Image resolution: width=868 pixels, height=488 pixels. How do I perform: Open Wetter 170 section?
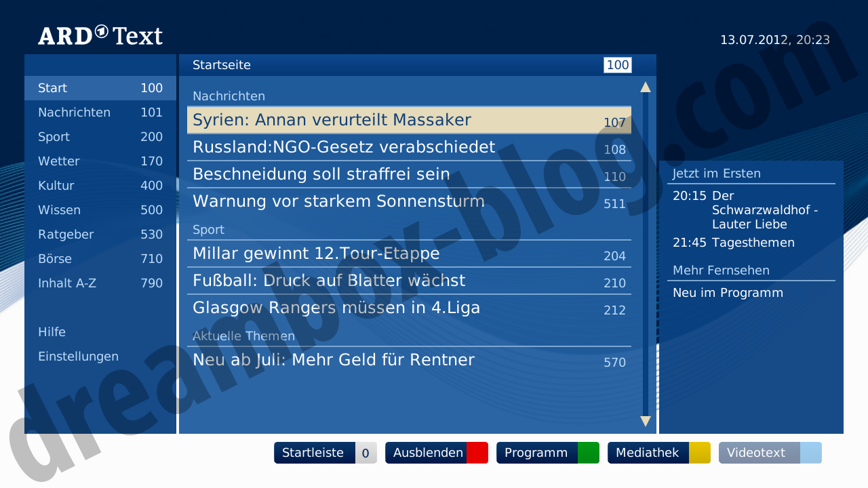[x=100, y=161]
